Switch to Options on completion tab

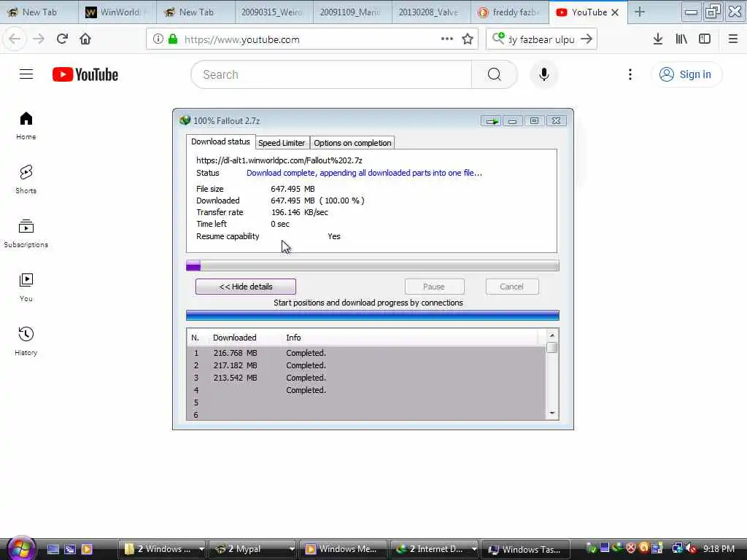(x=352, y=143)
